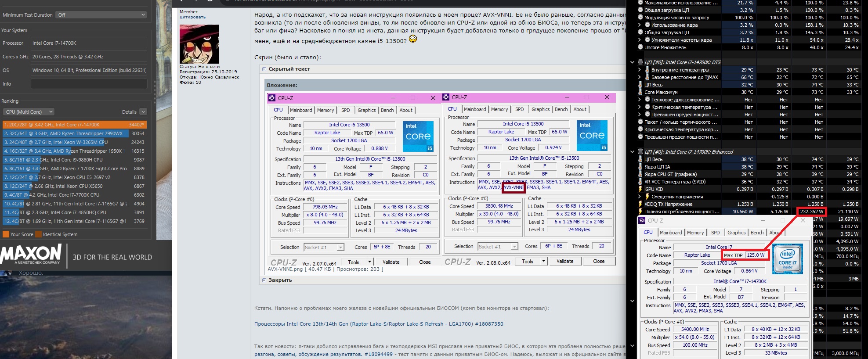Collapse the Intel Core i7-14700K: Enhanced group

pos(632,152)
